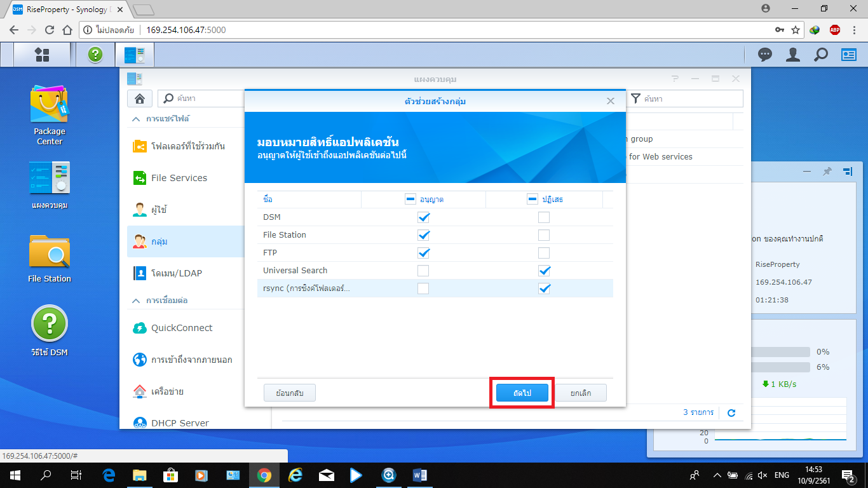Refresh the group list
This screenshot has width=868, height=488.
click(x=731, y=413)
